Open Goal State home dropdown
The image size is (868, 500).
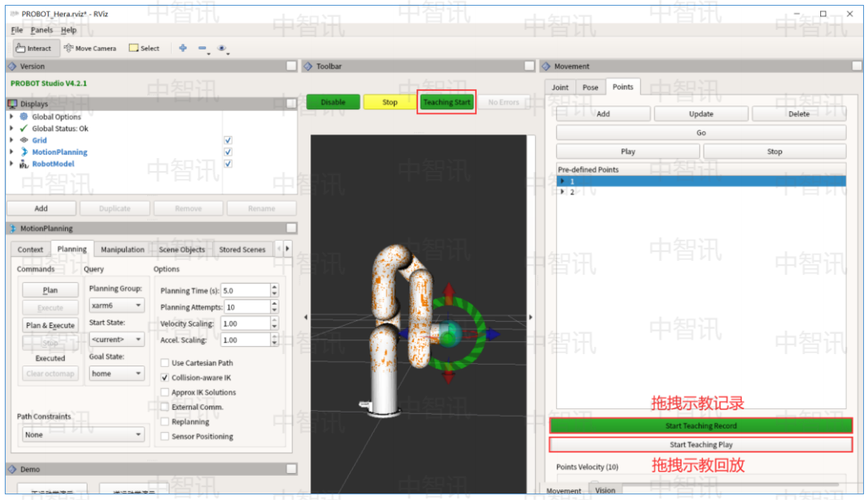pos(116,374)
